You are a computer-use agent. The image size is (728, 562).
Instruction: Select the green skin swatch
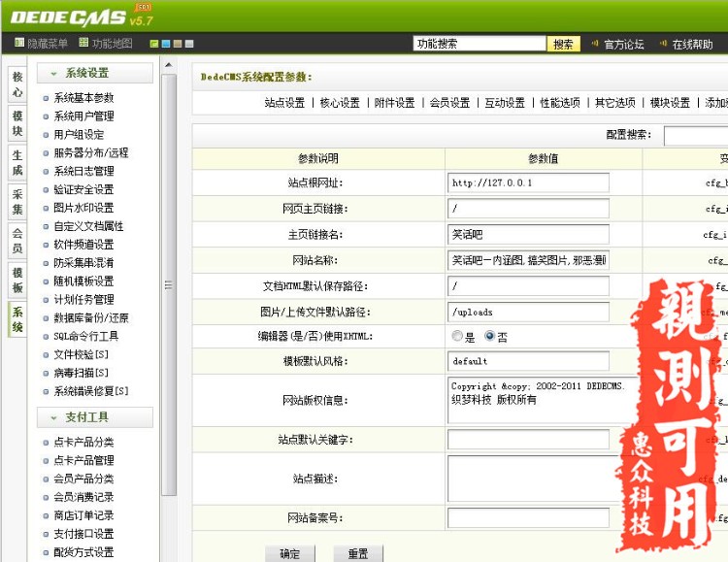154,44
